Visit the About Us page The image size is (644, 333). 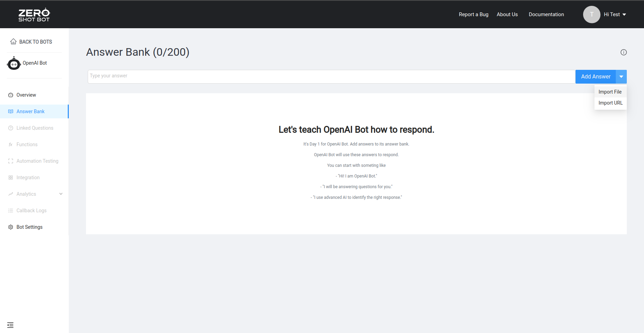(x=507, y=14)
